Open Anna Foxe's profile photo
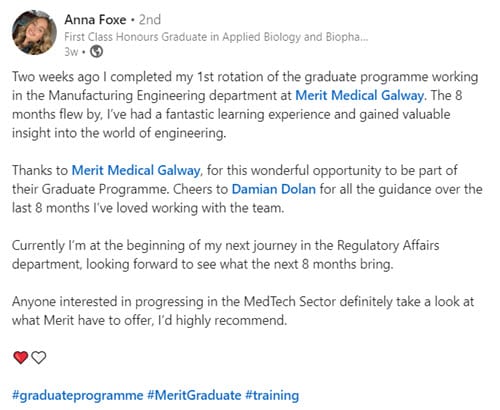 34,32
